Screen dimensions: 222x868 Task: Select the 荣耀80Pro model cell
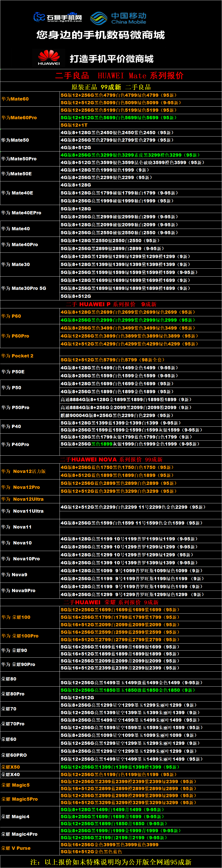point(30,694)
